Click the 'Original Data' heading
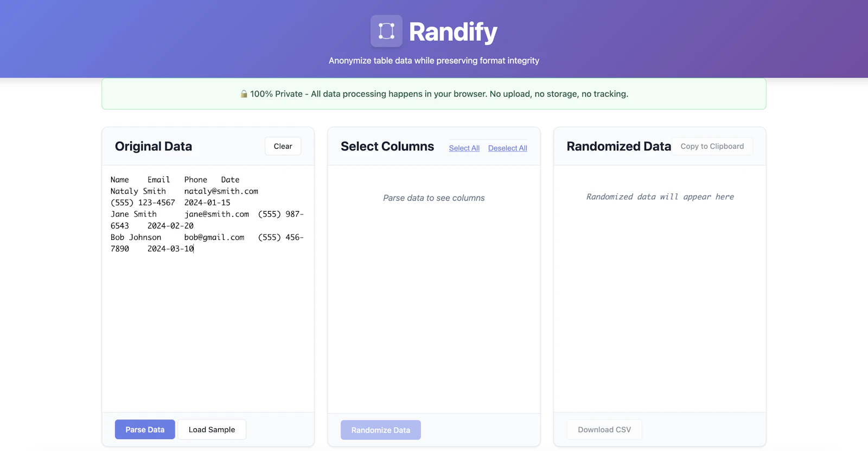The width and height of the screenshot is (868, 451). (154, 146)
